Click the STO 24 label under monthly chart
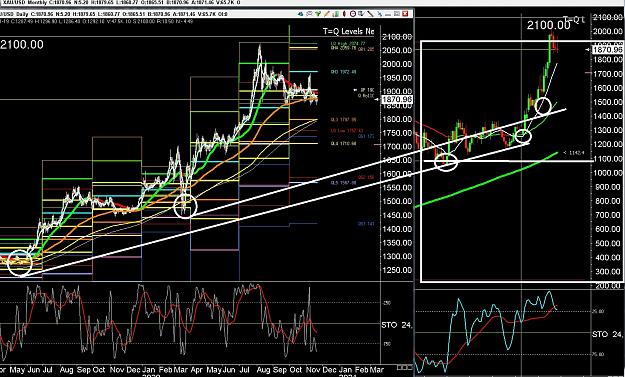The width and height of the screenshot is (625, 377). coord(607,334)
